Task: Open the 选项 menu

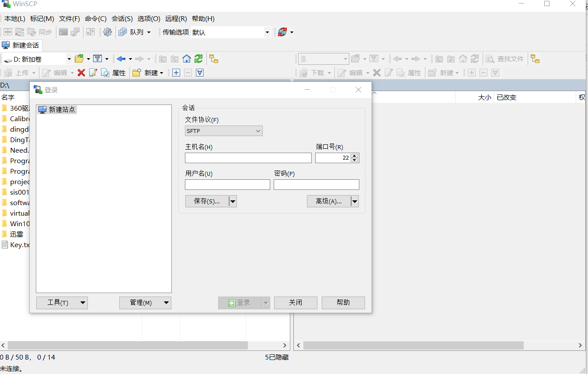Action: tap(149, 18)
